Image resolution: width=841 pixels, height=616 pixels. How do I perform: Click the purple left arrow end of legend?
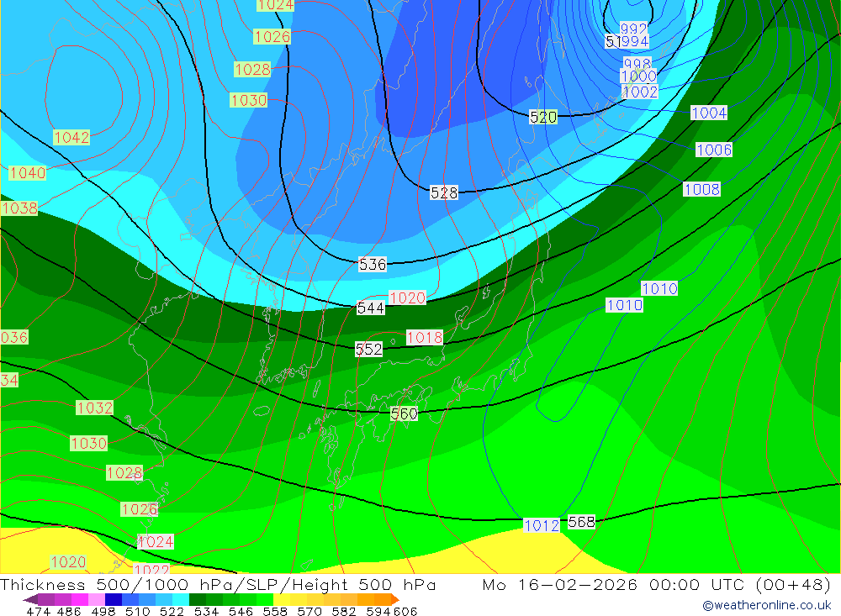tap(30, 599)
